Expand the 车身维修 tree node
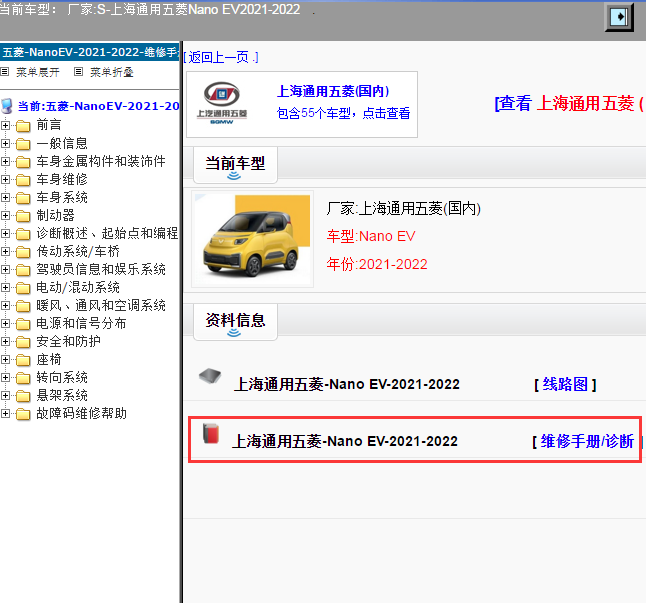Viewport: 646px width, 603px height. point(5,179)
